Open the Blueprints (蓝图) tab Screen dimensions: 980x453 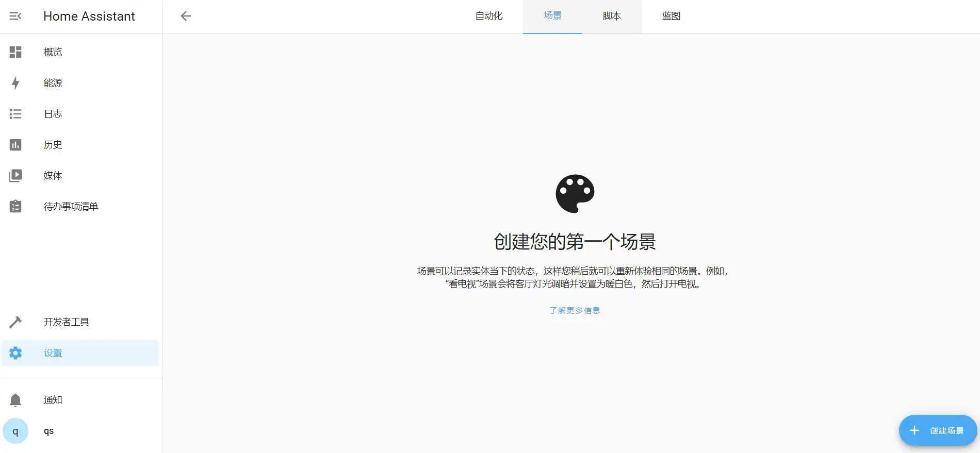(671, 16)
